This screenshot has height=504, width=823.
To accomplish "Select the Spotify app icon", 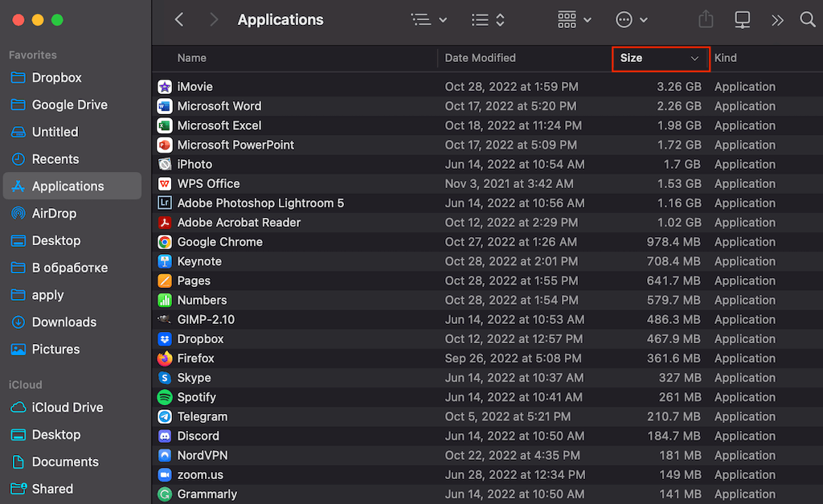I will tap(165, 397).
